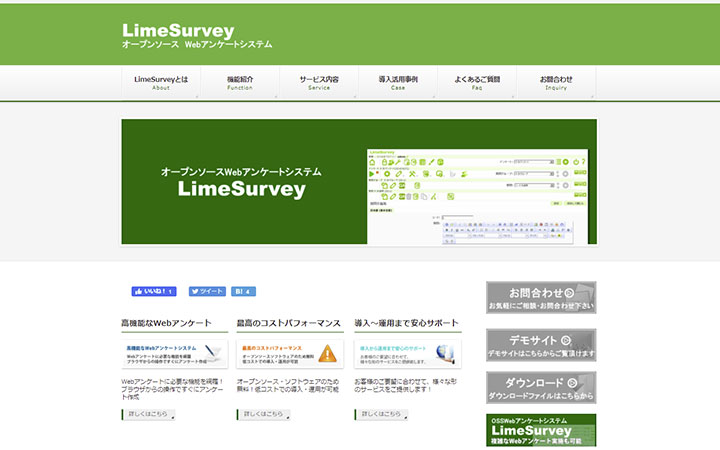
Task: Open the サービス内容 Service menu
Action: [x=319, y=83]
